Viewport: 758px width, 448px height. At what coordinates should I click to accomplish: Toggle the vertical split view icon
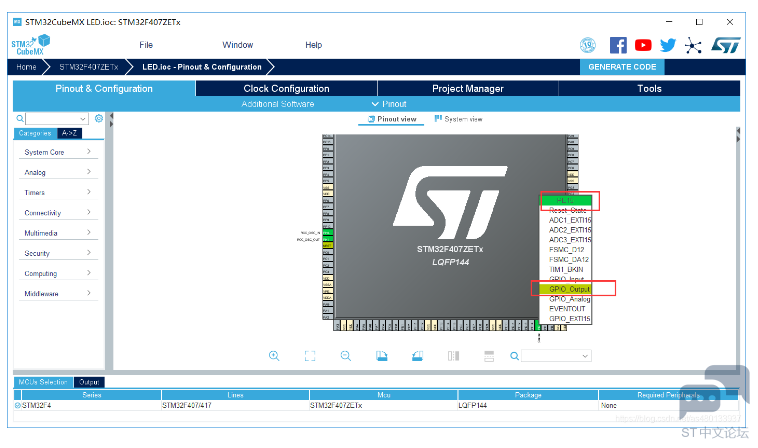(x=453, y=356)
